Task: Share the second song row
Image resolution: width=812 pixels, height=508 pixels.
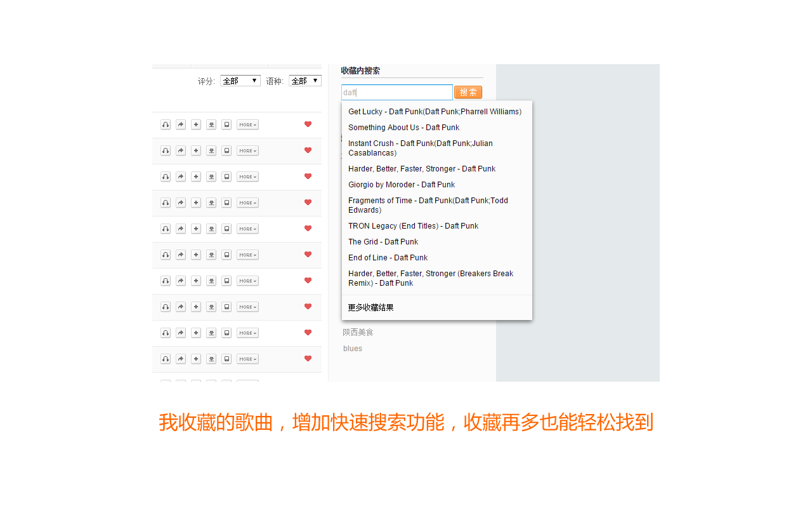Action: point(181,150)
